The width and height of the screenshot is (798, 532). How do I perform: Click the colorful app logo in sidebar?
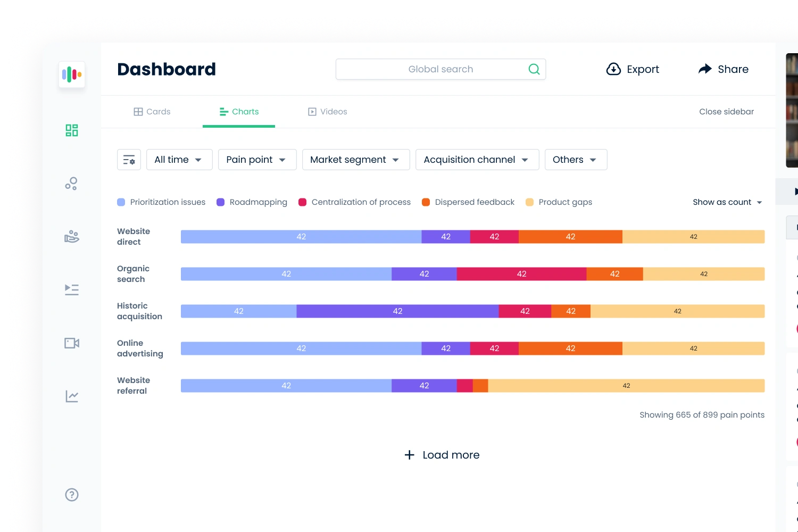coord(72,74)
